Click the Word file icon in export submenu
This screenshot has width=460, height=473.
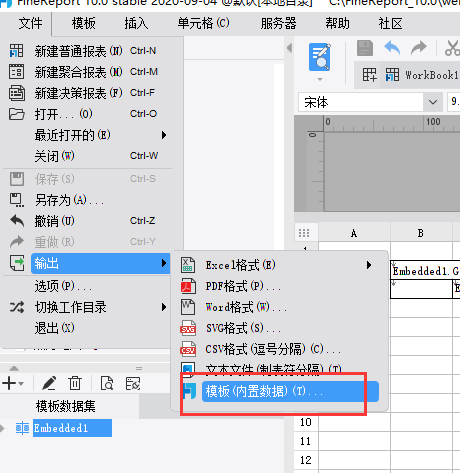188,307
